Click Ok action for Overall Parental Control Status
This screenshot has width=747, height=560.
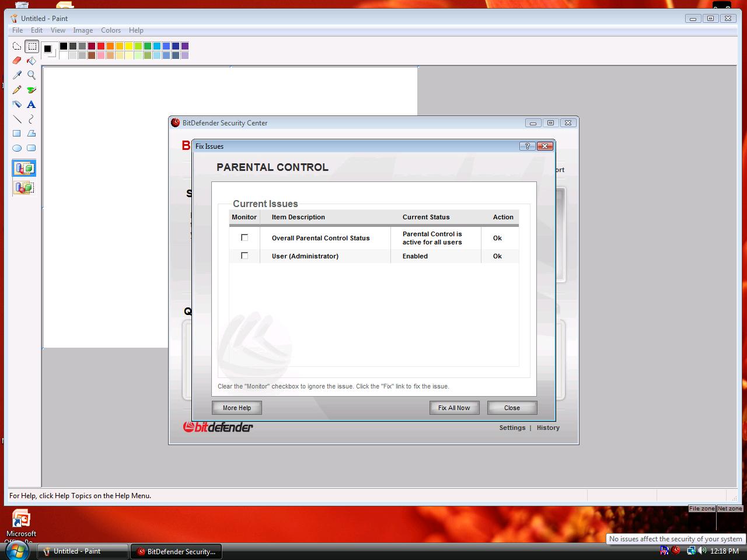pyautogui.click(x=497, y=238)
